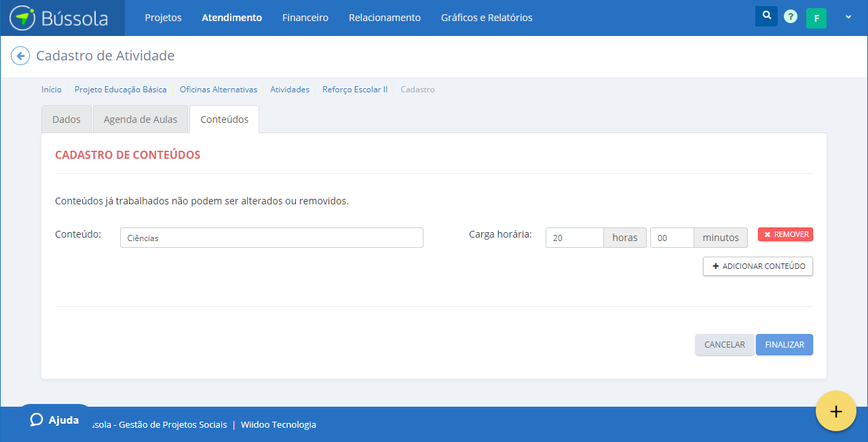Go back using the arrow icon

pyautogui.click(x=20, y=56)
